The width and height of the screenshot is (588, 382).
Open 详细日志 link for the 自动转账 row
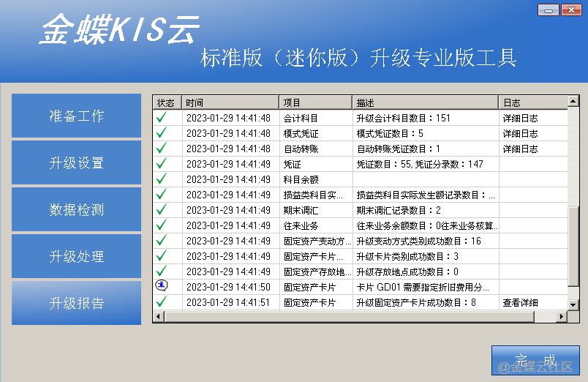[520, 149]
